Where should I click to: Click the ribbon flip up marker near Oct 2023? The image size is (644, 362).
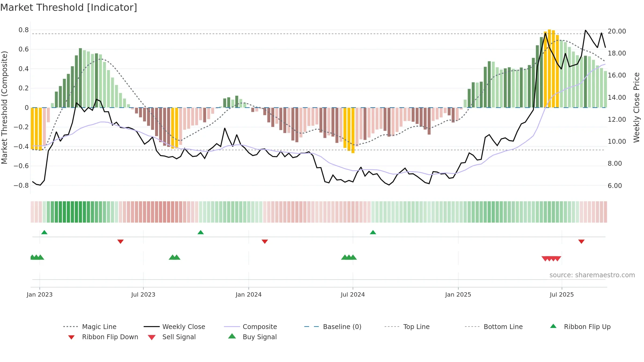pos(201,232)
